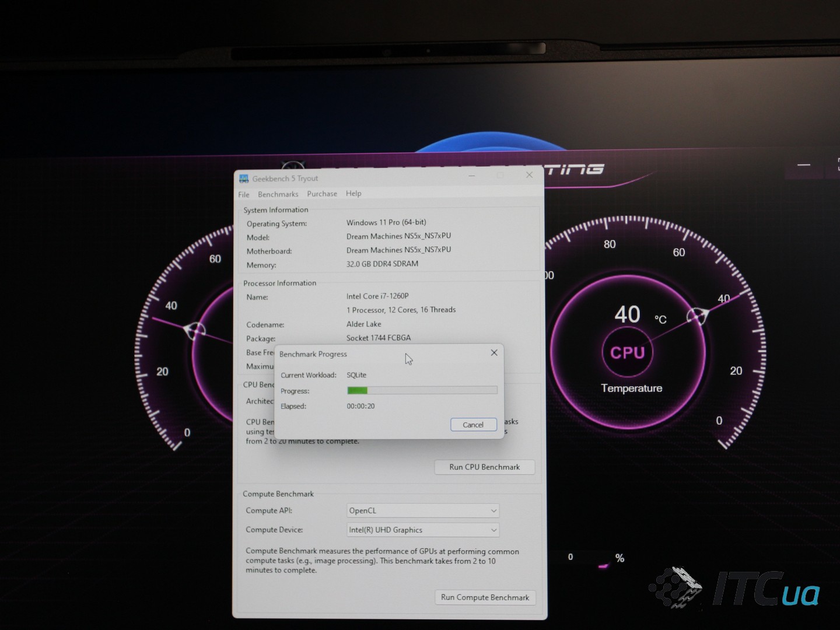Click the 'System Information' section heading
Screen dimensions: 840x630
(275, 210)
